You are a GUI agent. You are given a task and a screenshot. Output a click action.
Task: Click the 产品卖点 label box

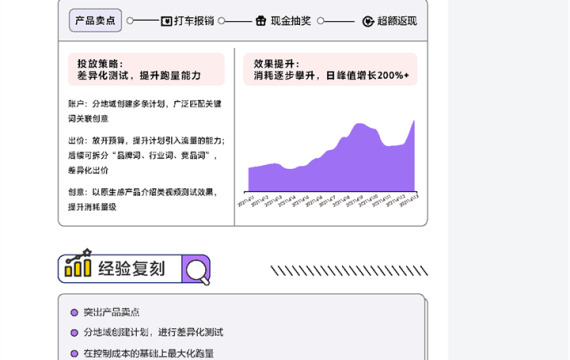pos(95,20)
